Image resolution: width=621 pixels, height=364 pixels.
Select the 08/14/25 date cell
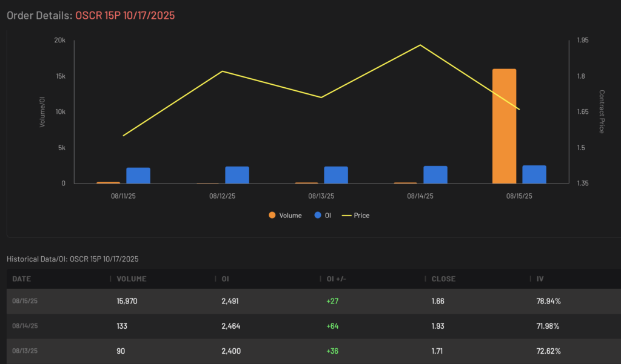point(25,326)
